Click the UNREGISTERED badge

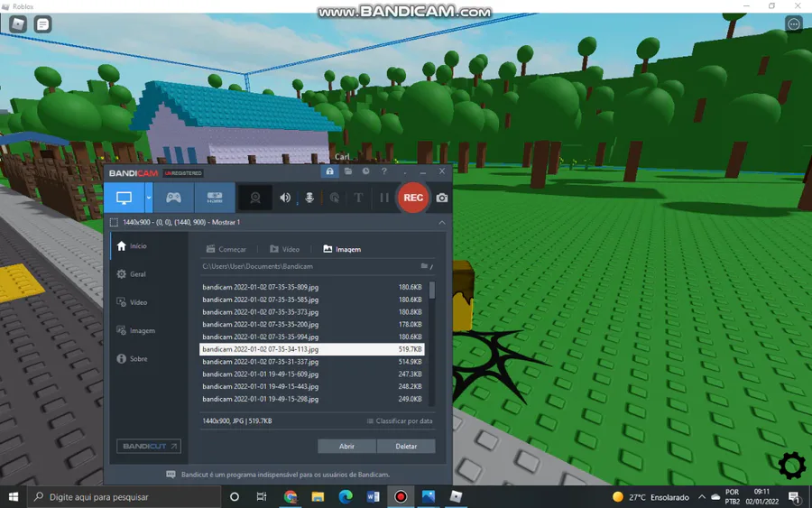click(x=183, y=173)
